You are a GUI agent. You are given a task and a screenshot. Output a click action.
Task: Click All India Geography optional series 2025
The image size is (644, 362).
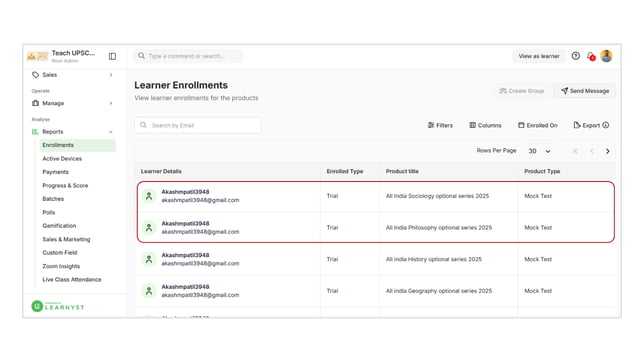click(x=439, y=291)
